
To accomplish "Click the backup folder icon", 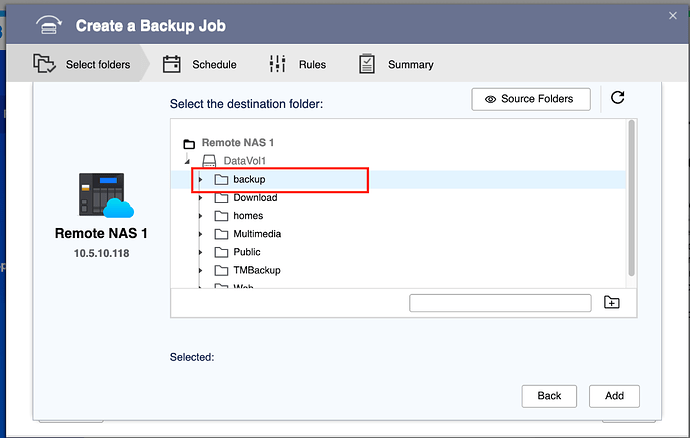I will pos(222,180).
